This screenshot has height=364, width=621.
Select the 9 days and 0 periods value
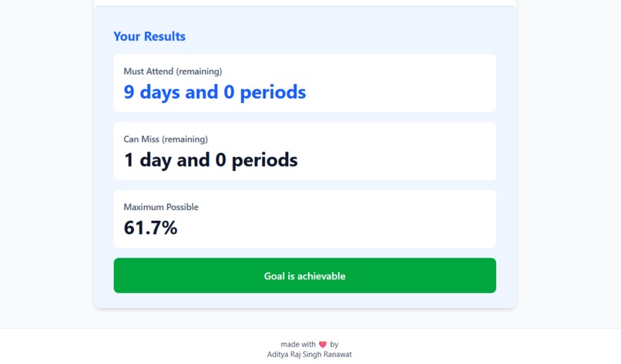[x=215, y=92]
